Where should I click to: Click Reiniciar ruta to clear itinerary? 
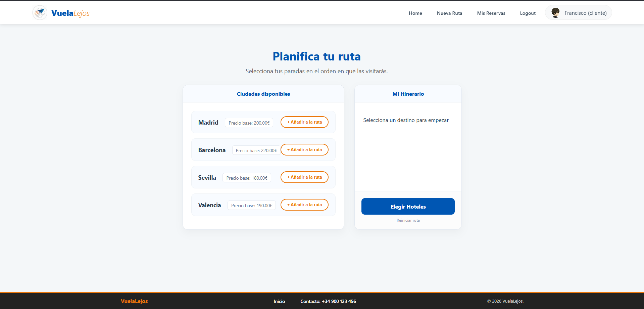coord(408,220)
